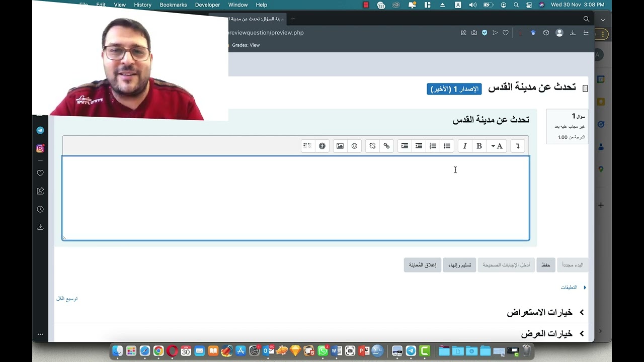Image resolution: width=644 pixels, height=362 pixels.
Task: Apply bold formatting in the editor
Action: coord(479,146)
